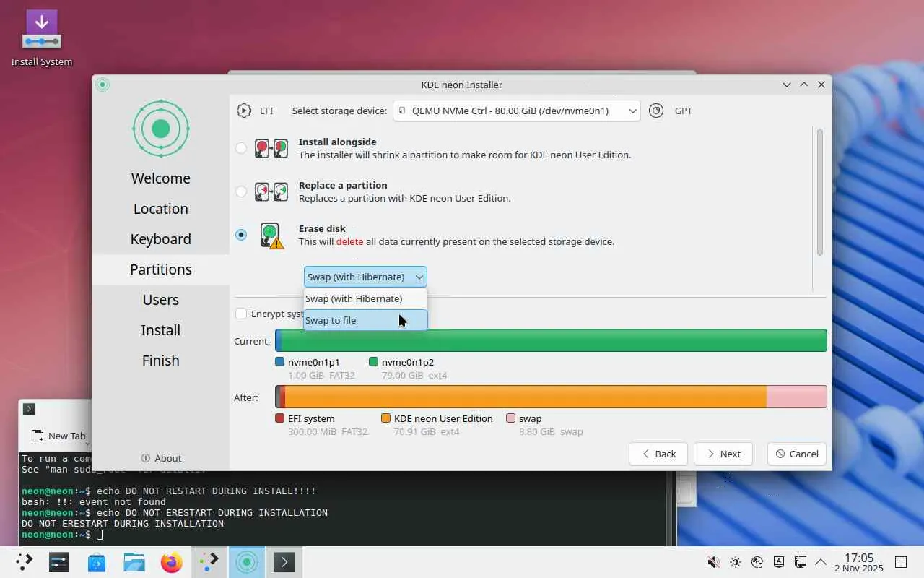Image resolution: width=924 pixels, height=578 pixels.
Task: Launch Discover software center from the taskbar
Action: [97, 562]
